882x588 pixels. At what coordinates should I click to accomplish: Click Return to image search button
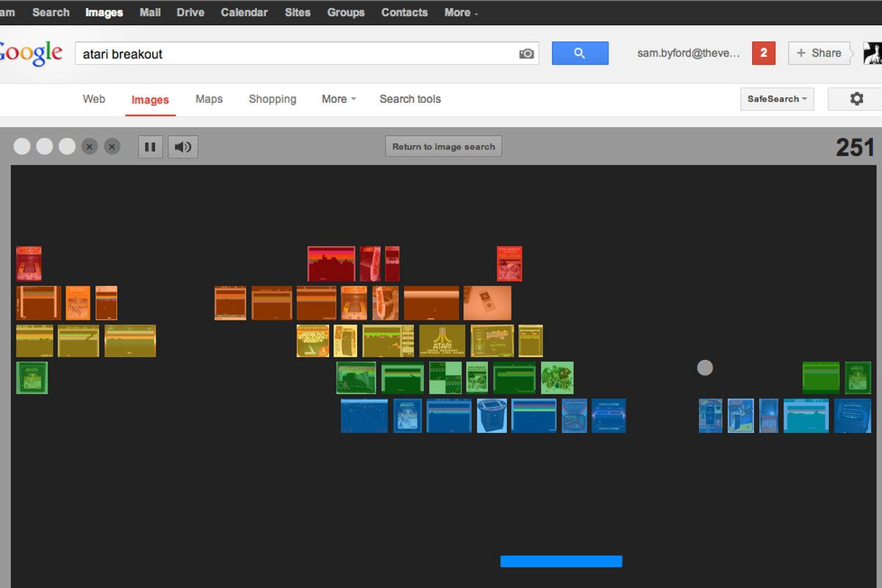pyautogui.click(x=444, y=146)
